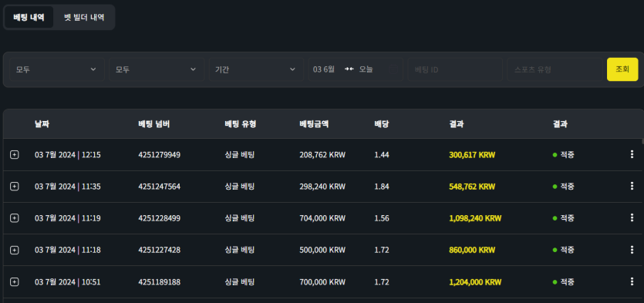The image size is (644, 303).
Task: Open the first 모두 dropdown
Action: click(x=56, y=69)
